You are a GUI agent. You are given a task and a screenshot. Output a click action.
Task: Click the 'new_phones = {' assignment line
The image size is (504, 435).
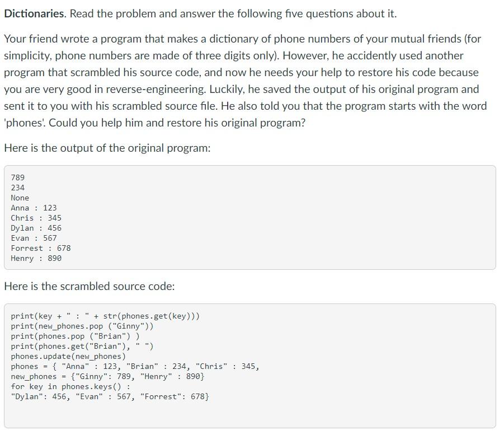point(107,376)
